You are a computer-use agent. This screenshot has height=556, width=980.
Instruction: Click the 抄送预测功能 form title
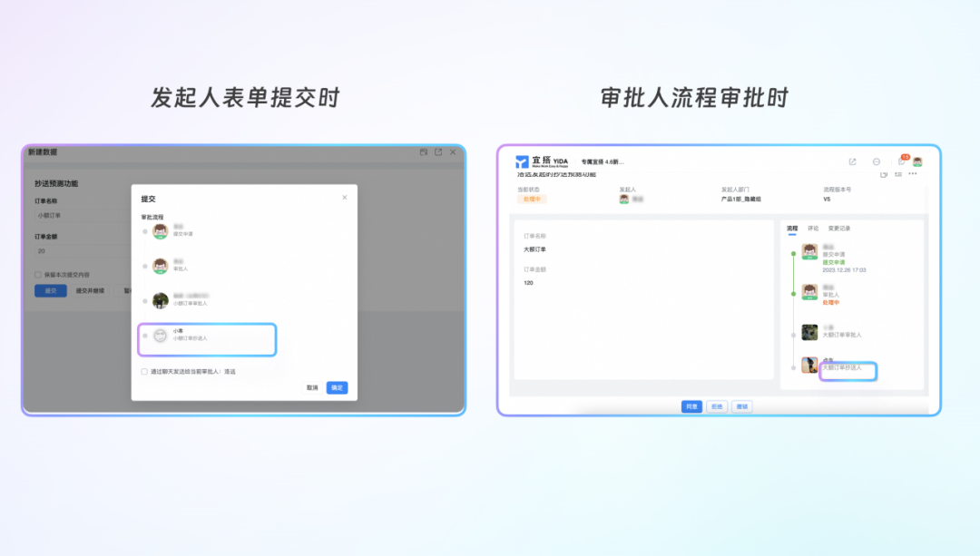(56, 183)
